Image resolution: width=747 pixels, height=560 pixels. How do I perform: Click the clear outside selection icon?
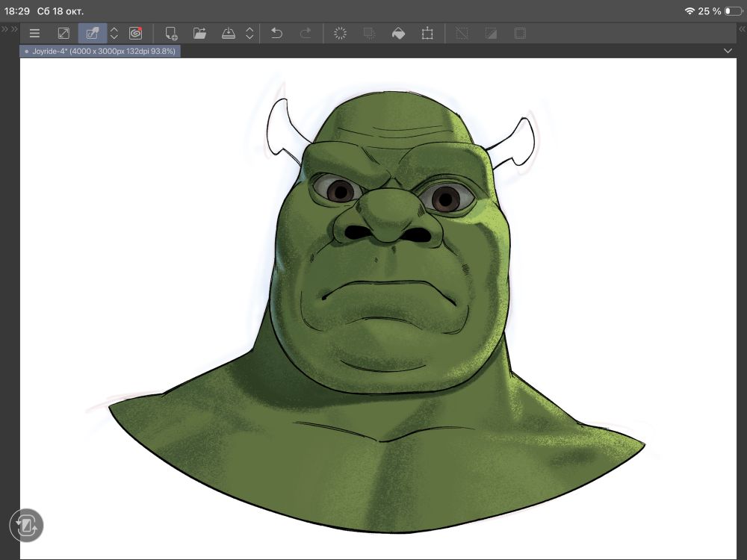tap(369, 34)
